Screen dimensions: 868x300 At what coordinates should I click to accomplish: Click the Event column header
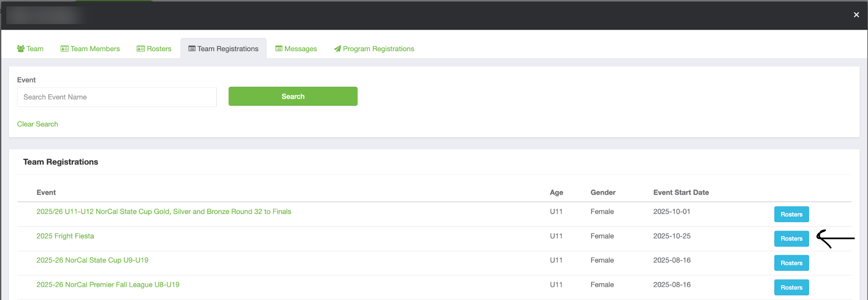click(46, 193)
